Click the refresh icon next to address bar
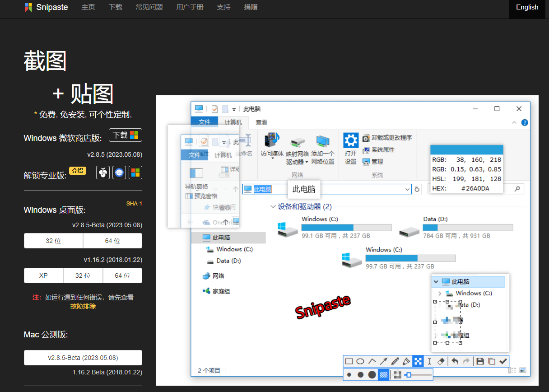 pos(418,189)
